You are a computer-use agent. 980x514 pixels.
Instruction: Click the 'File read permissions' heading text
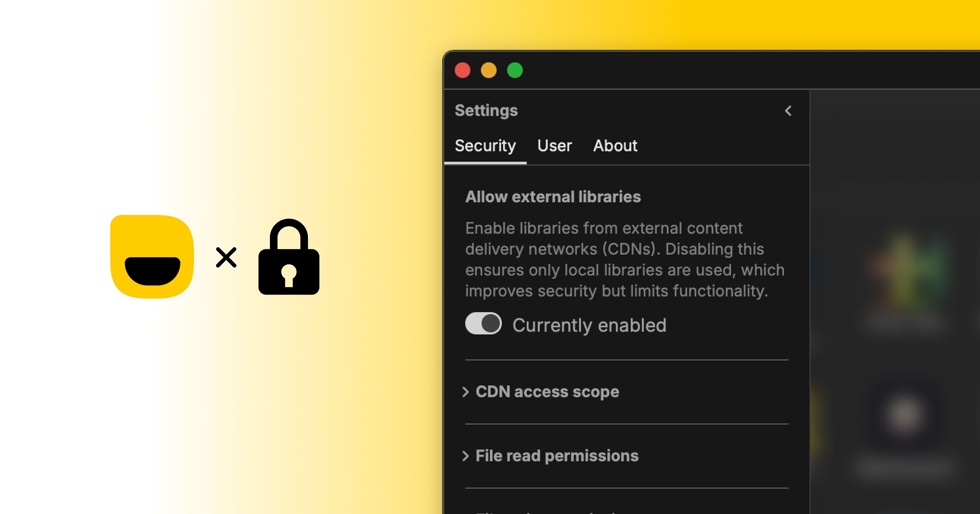[557, 456]
